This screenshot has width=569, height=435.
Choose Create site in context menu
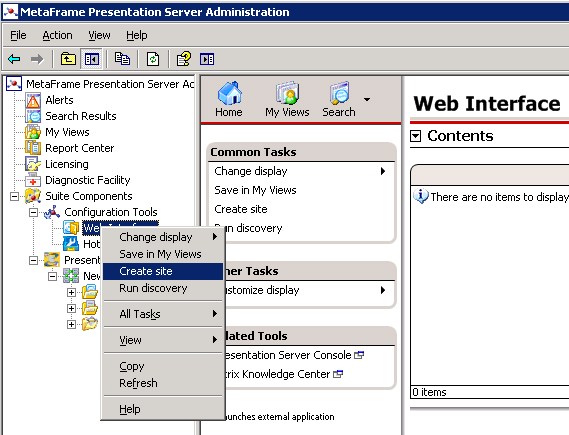tap(163, 271)
